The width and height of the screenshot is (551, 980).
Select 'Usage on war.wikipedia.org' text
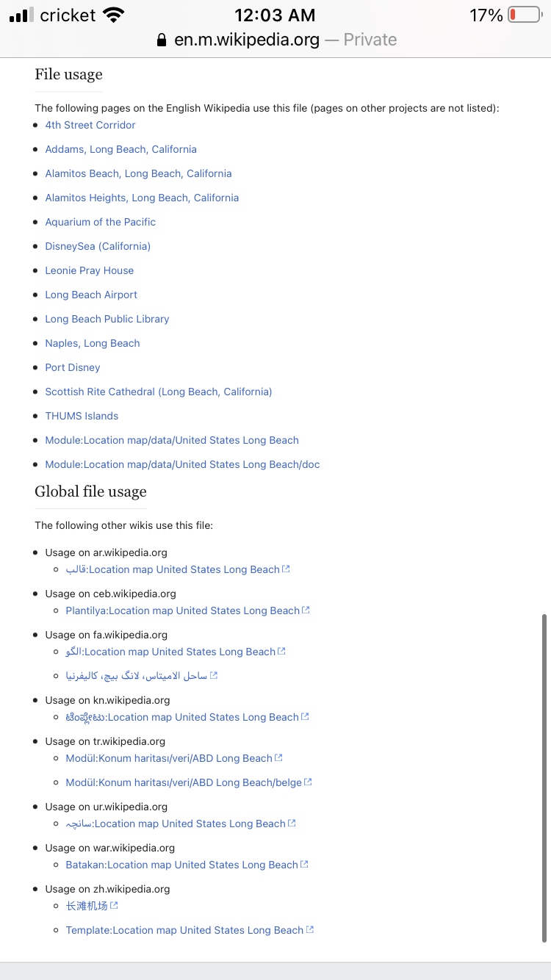tap(109, 848)
